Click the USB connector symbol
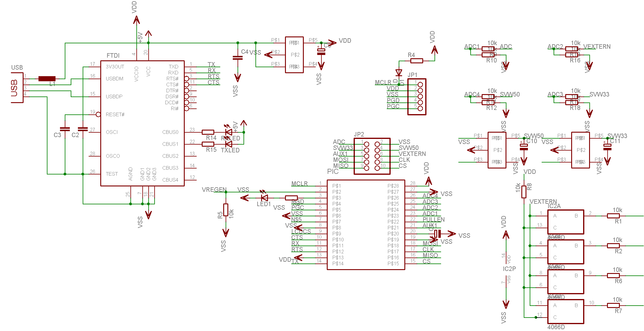This screenshot has width=644, height=331. click(17, 88)
